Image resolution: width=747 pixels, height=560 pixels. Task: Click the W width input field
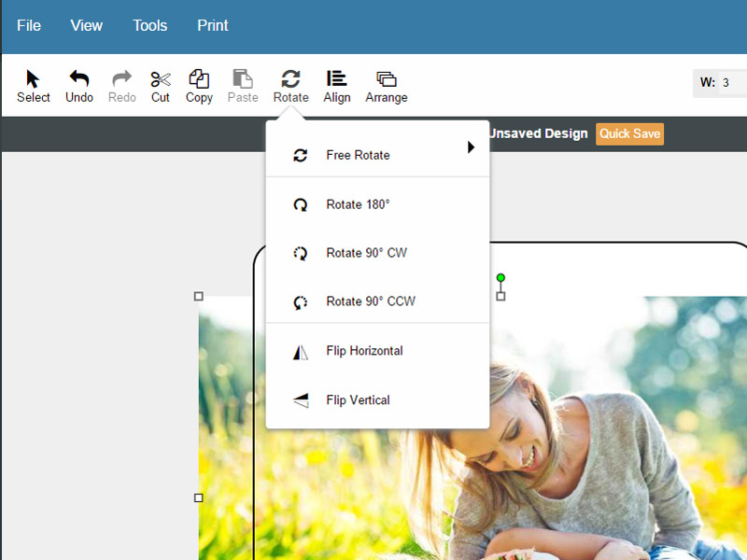pyautogui.click(x=726, y=82)
